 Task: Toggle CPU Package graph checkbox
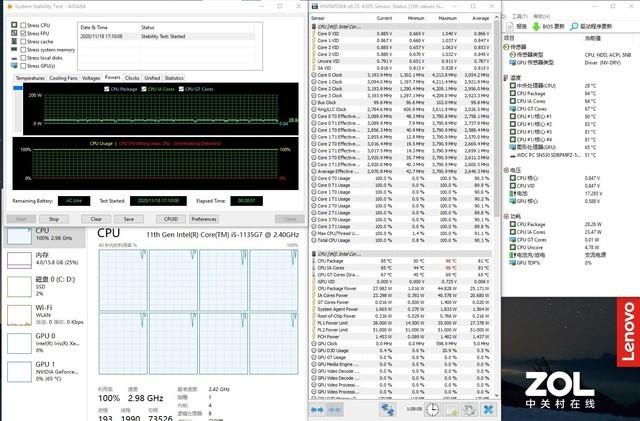[x=110, y=88]
